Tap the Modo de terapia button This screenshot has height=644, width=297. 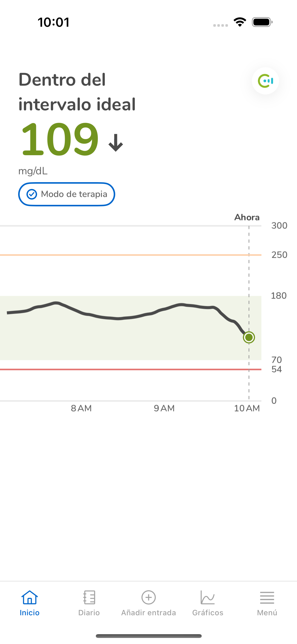click(67, 194)
